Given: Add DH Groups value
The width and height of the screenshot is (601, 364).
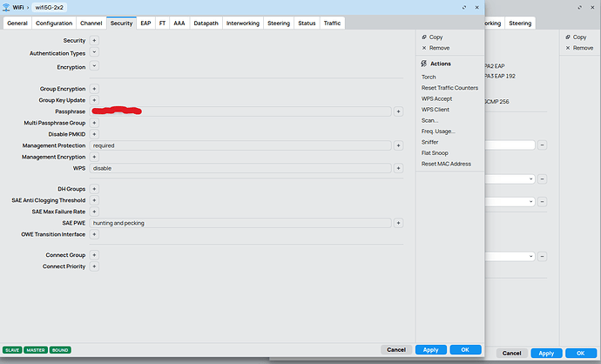Looking at the screenshot, I should tap(94, 189).
